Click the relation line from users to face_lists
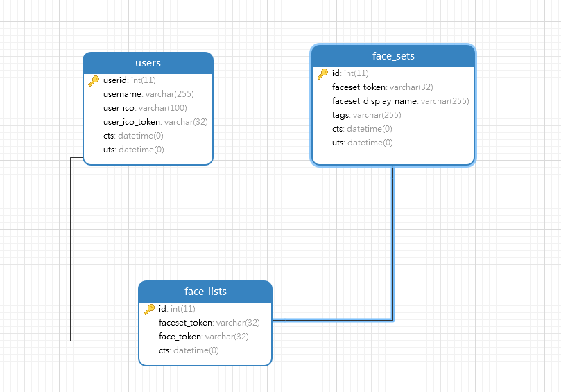The height and width of the screenshot is (392, 561). coord(71,249)
